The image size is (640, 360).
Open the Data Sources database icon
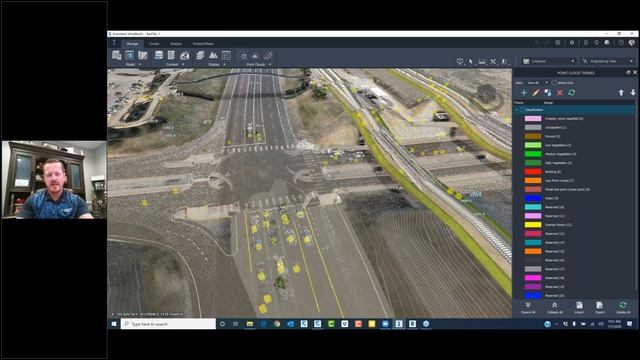[158, 55]
